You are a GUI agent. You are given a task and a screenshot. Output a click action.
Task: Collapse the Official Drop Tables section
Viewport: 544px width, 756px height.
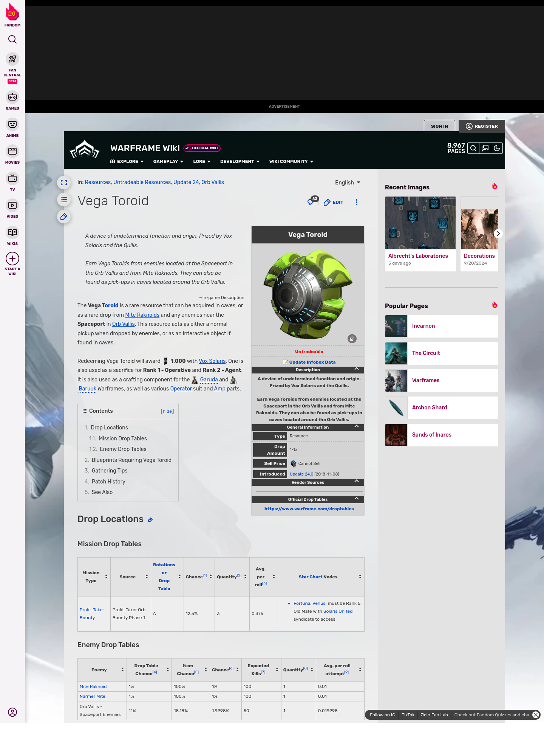(x=356, y=499)
